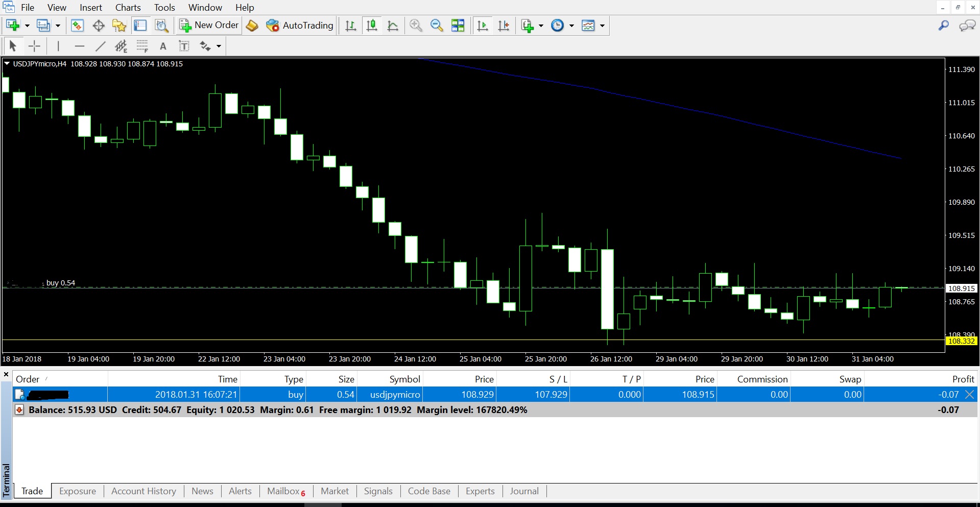Expand the Profiles dropdown arrow

coord(58,26)
